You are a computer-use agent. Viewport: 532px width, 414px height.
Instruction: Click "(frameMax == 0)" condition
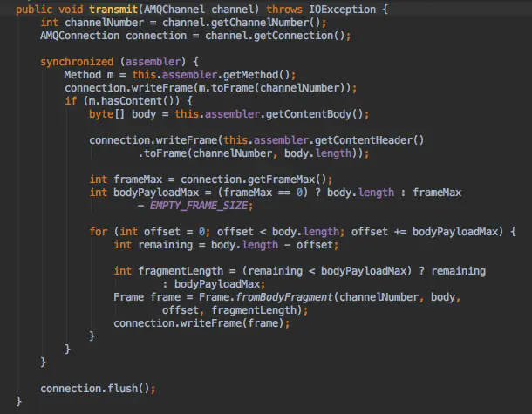point(263,193)
